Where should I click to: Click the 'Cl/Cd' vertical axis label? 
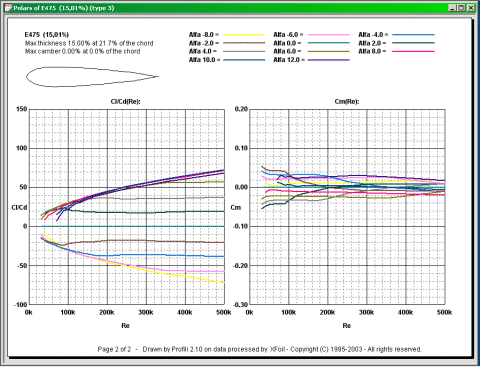[19, 207]
